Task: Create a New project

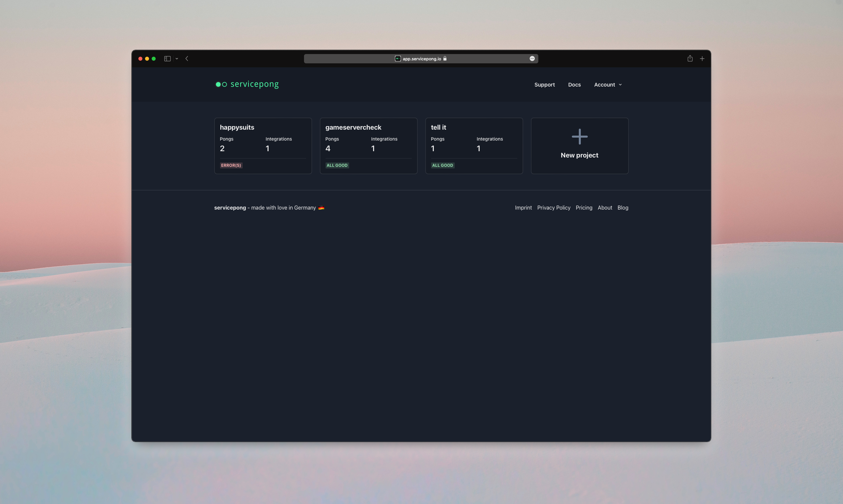Action: (579, 146)
